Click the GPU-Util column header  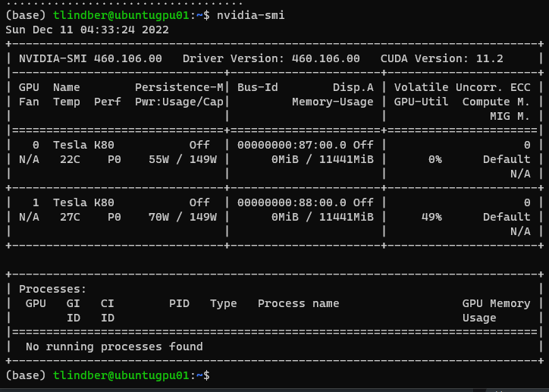pos(422,102)
